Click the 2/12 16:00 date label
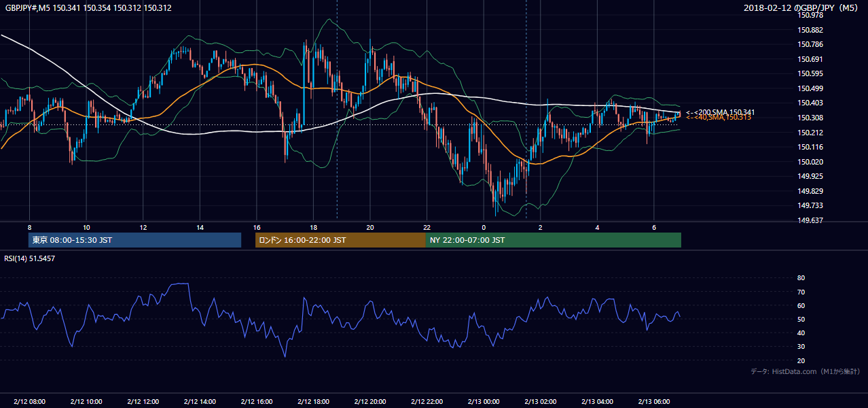Screen dimensions: 868x408 coord(257,402)
